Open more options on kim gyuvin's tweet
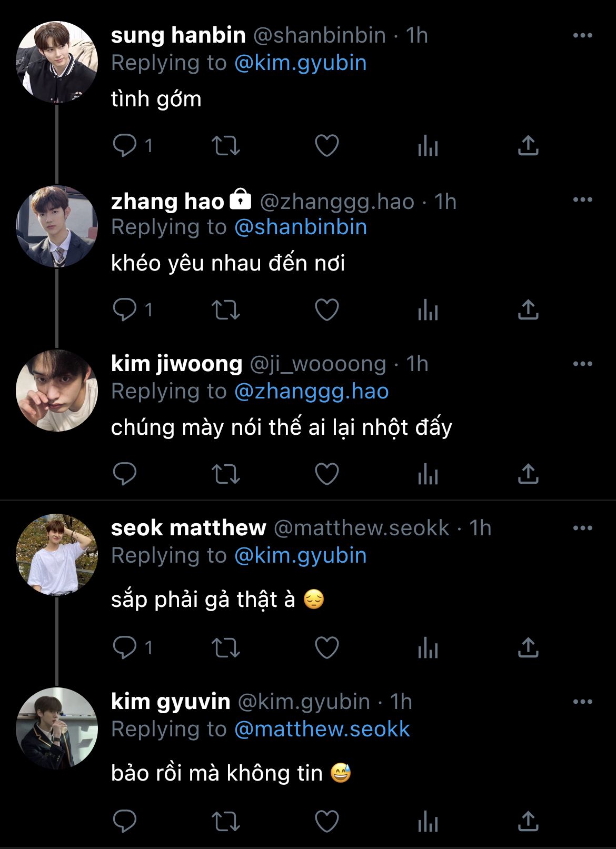The height and width of the screenshot is (849, 616). 582,702
